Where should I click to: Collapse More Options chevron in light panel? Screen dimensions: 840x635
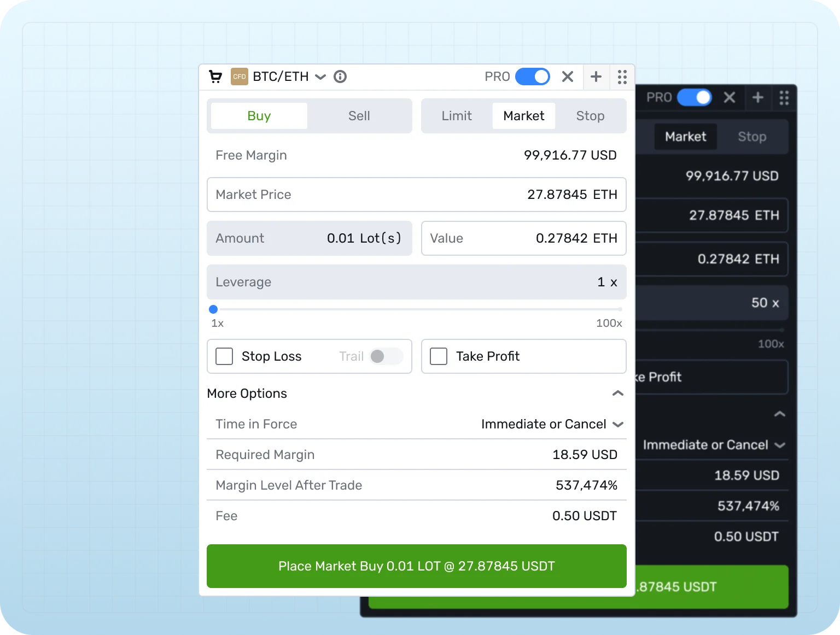pyautogui.click(x=618, y=393)
